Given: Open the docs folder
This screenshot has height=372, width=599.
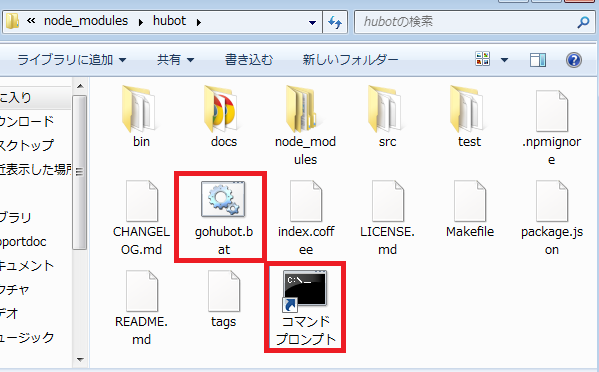Looking at the screenshot, I should [x=222, y=110].
